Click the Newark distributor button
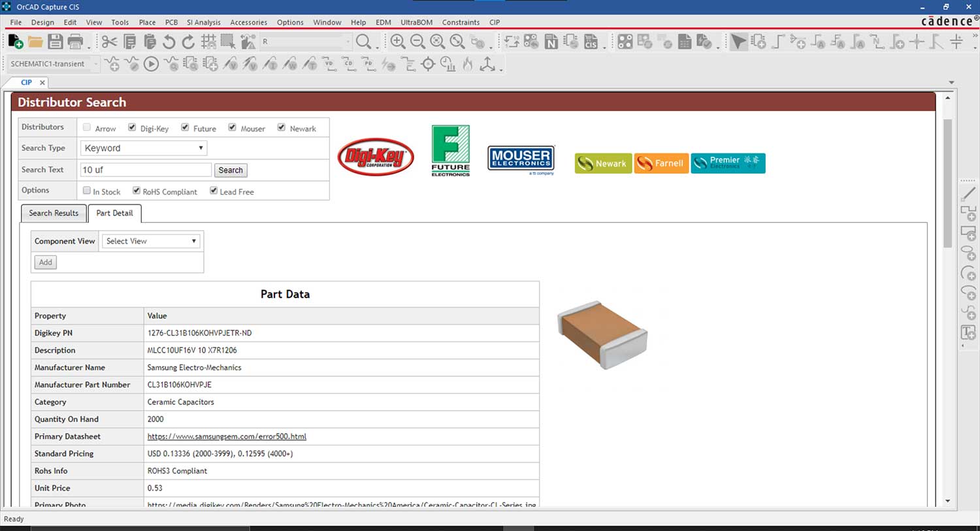This screenshot has width=980, height=531. [603, 163]
